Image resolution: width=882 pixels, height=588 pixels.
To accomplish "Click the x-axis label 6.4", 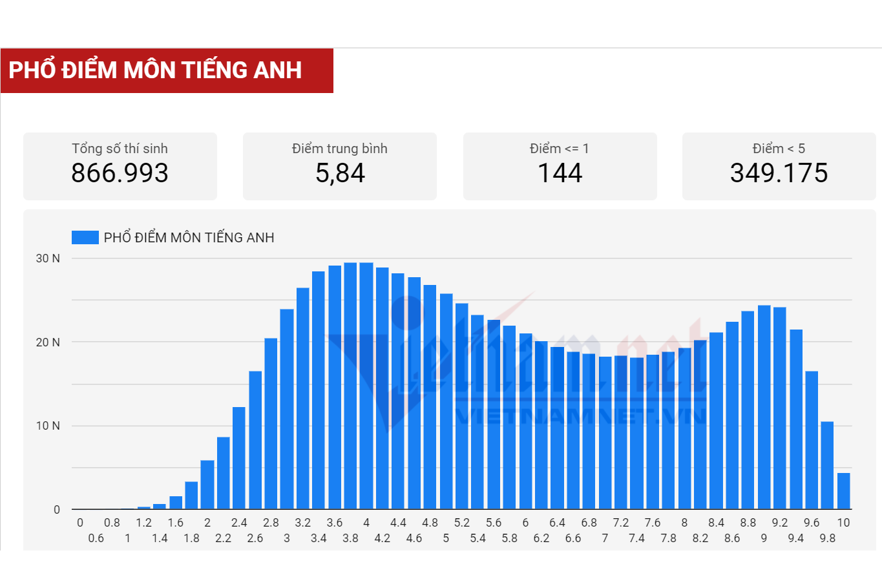I will (x=557, y=523).
